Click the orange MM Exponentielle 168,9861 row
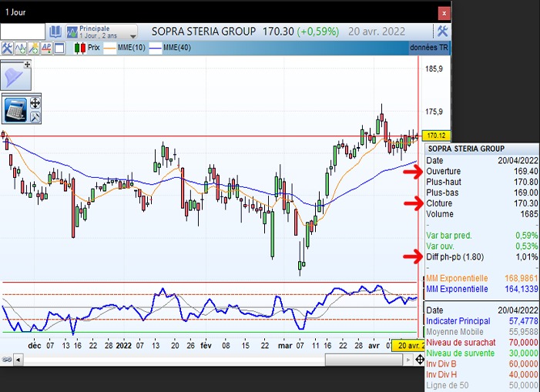Screen dimensions: 540x392 point(481,278)
